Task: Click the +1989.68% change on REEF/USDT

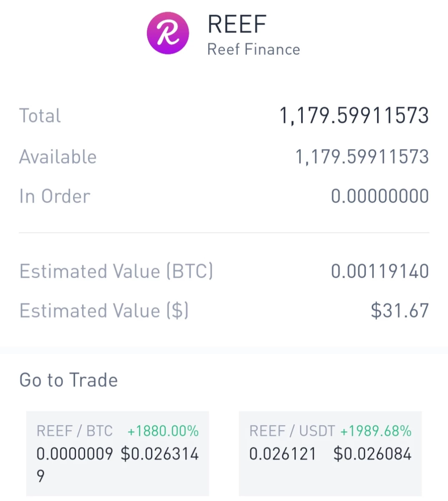Action: (x=376, y=431)
